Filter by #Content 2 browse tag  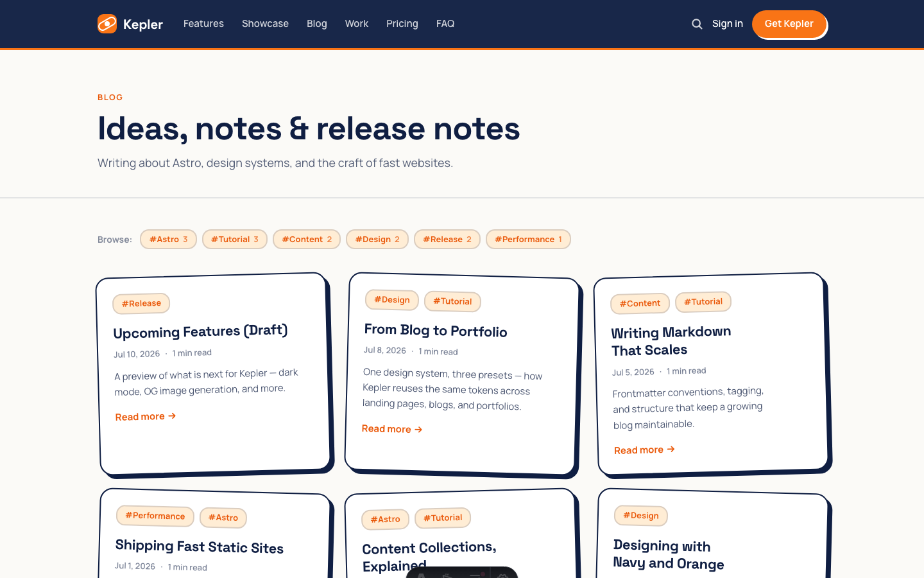307,239
